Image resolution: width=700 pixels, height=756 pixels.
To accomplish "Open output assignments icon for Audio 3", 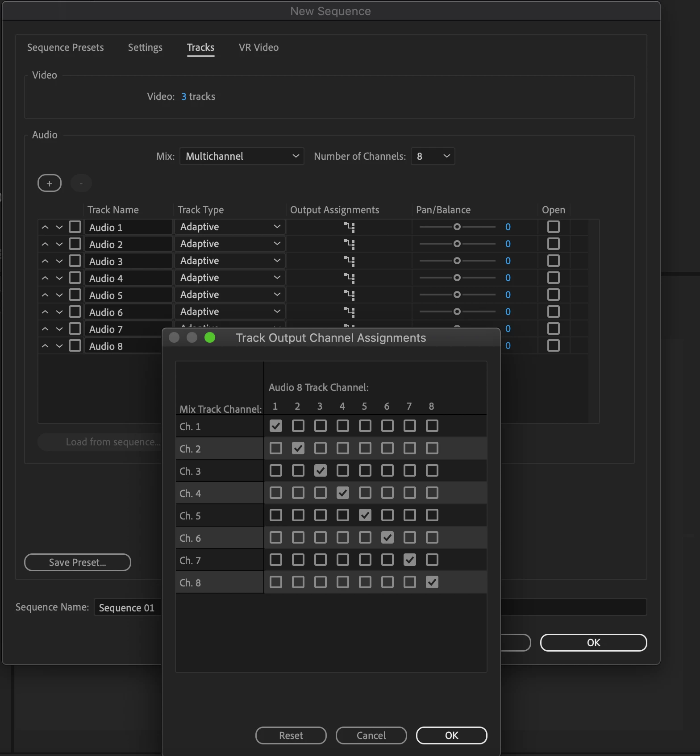I will click(x=349, y=261).
